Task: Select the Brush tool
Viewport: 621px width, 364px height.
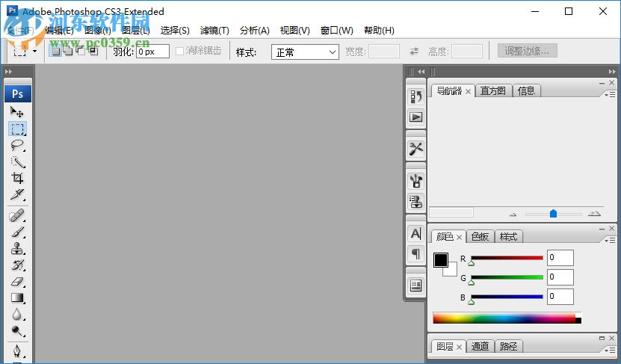Action: [x=17, y=232]
